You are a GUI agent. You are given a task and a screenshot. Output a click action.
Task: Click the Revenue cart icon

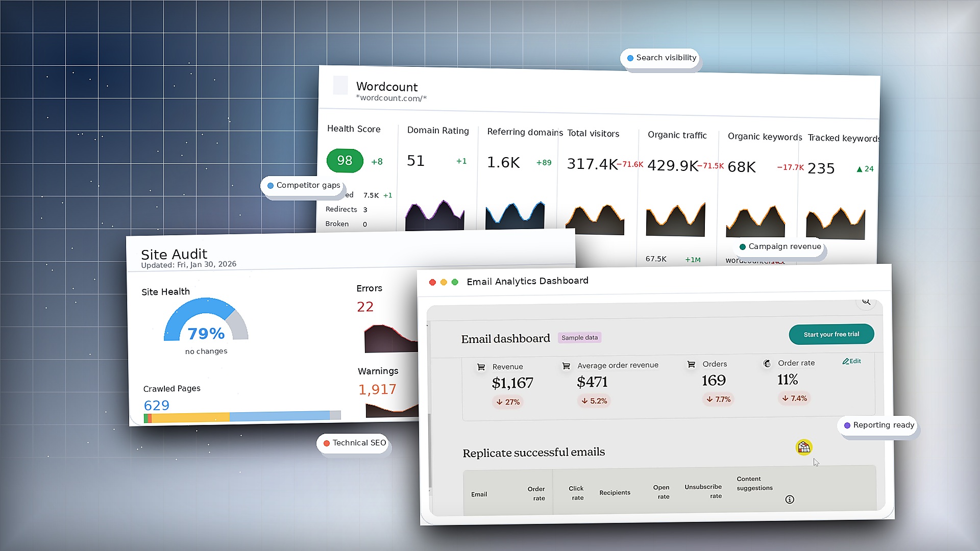pyautogui.click(x=481, y=367)
